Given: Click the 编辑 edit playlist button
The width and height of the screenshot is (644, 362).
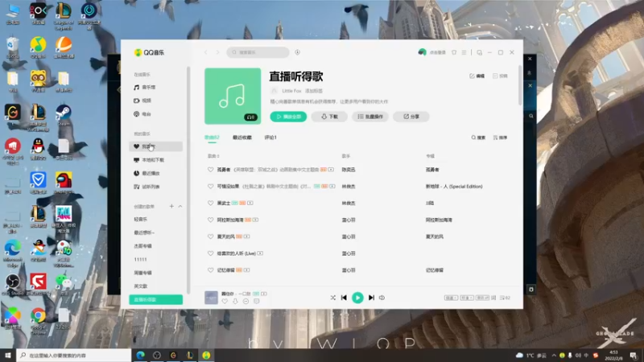Looking at the screenshot, I should click(477, 76).
